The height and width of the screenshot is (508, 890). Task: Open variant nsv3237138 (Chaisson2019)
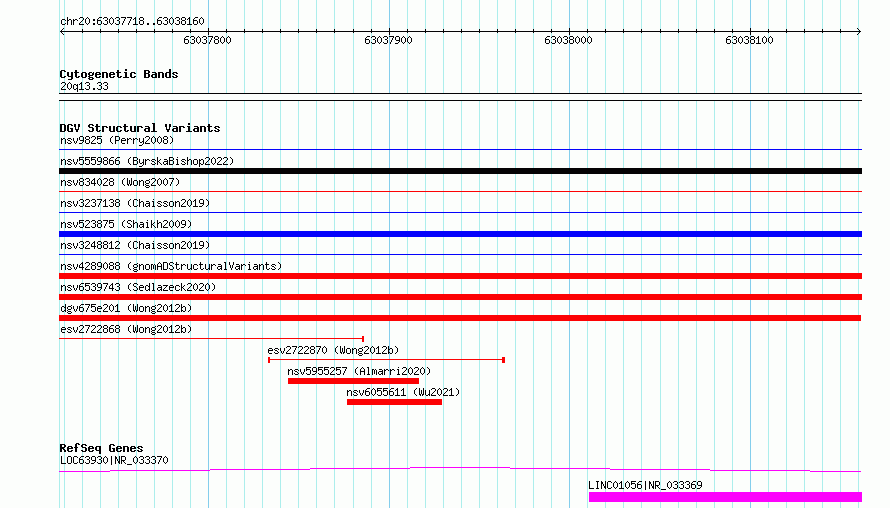[x=135, y=203]
